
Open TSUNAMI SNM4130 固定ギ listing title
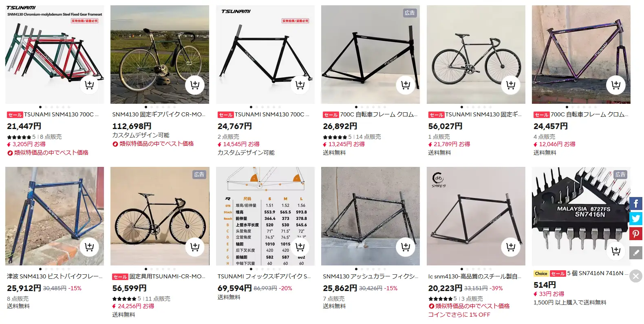[x=483, y=115]
